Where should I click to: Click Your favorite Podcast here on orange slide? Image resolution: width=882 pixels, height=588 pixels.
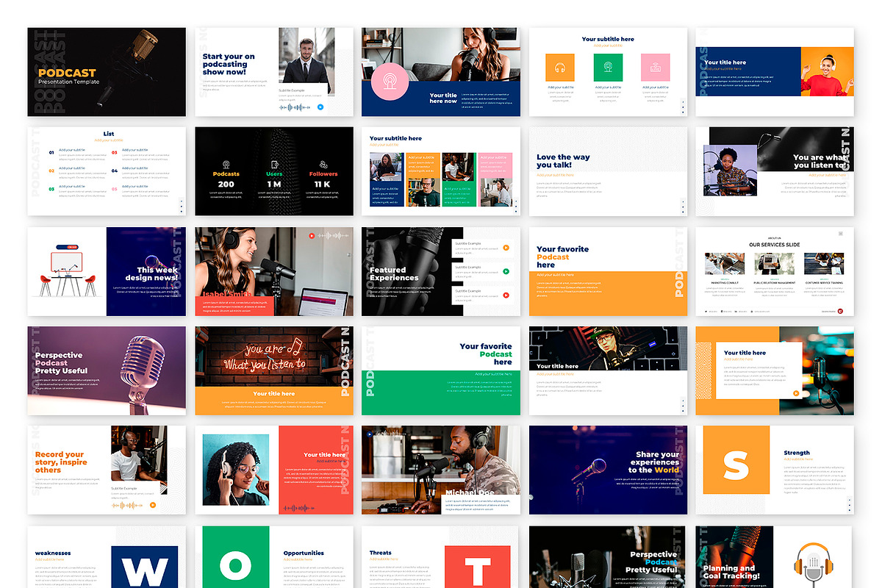[562, 257]
